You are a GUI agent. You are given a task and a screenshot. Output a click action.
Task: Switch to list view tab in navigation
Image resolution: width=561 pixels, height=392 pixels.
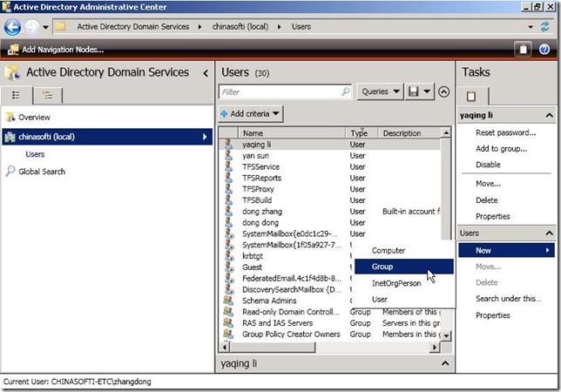click(16, 96)
